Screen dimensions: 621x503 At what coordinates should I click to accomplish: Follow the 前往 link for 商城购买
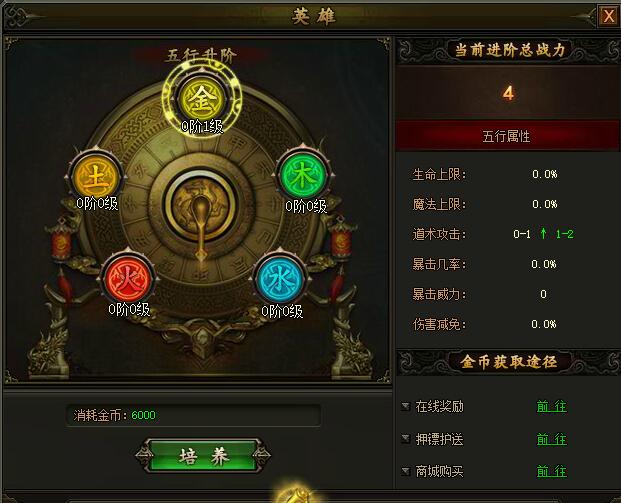pos(551,471)
